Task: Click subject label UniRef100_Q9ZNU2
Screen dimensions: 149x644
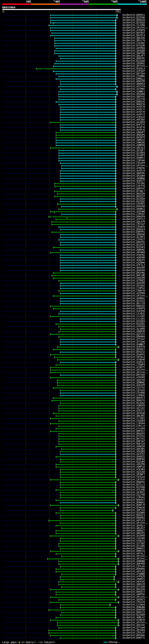Action: click(133, 64)
